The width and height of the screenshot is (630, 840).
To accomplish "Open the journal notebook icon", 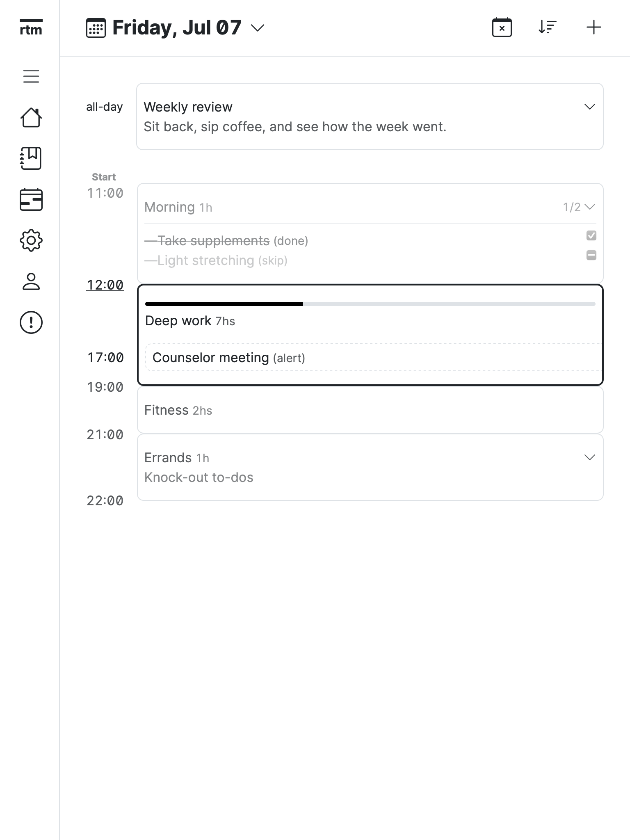I will (31, 158).
